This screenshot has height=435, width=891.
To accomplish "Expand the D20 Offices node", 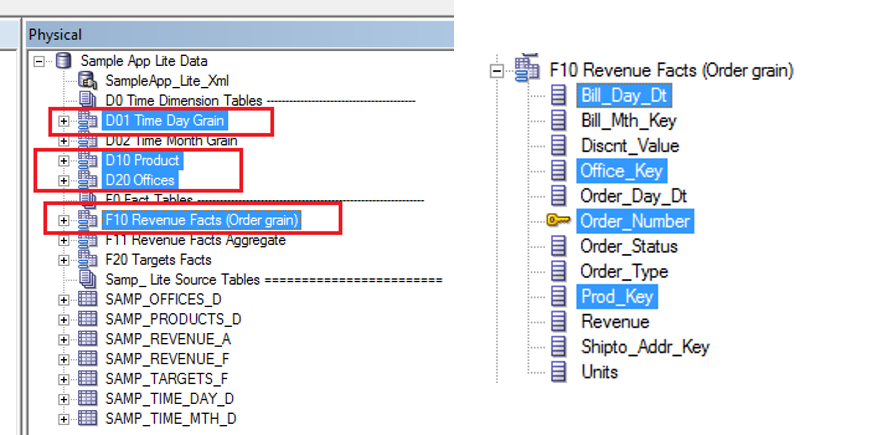I will 65,180.
